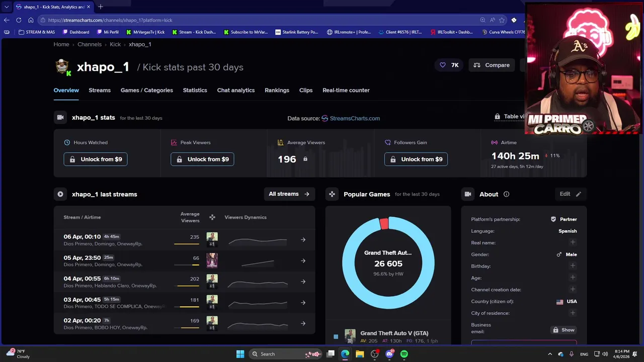
Task: Click the Hours Watched clock icon
Action: pos(67,143)
